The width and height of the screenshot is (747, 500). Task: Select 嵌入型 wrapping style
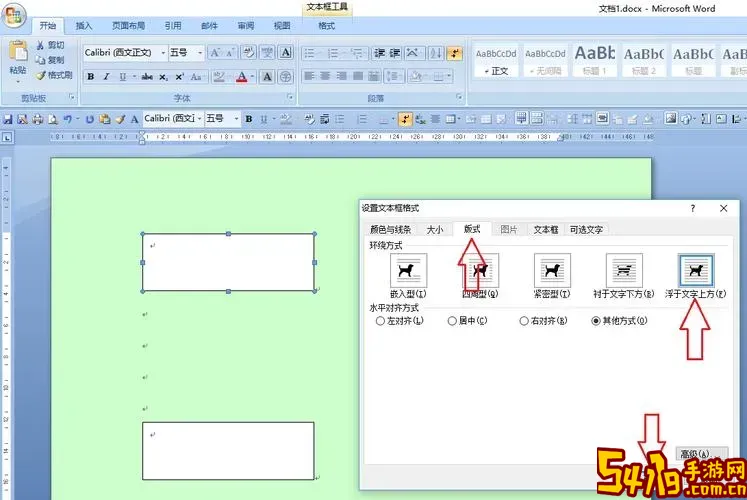(x=408, y=270)
